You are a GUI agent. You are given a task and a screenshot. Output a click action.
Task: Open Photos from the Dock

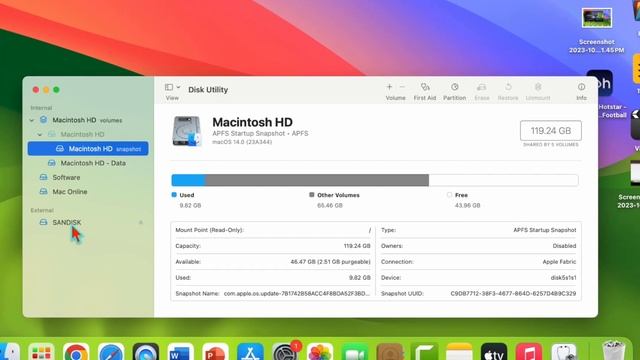click(320, 353)
